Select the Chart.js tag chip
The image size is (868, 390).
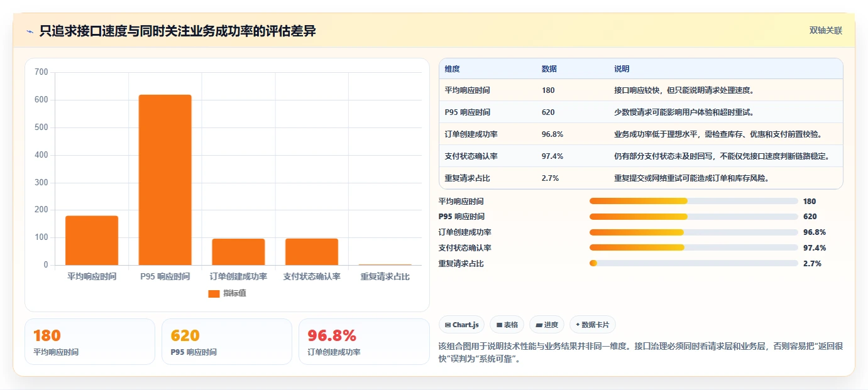[461, 325]
